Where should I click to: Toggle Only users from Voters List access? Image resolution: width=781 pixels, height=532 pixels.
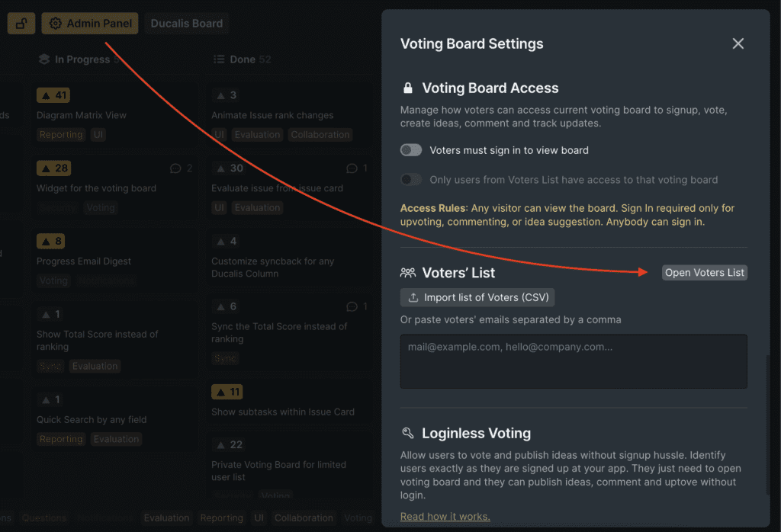pyautogui.click(x=411, y=180)
